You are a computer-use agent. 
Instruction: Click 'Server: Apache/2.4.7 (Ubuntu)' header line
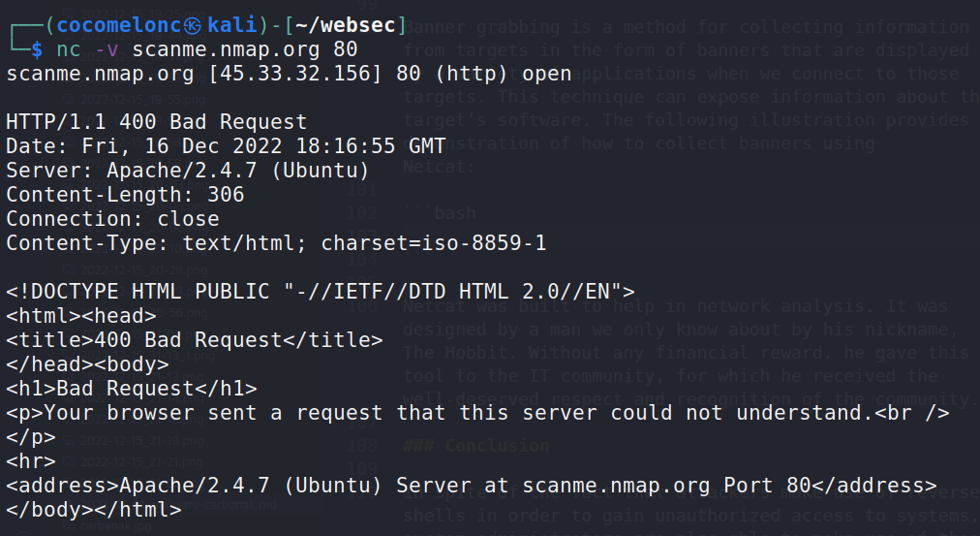pos(188,171)
